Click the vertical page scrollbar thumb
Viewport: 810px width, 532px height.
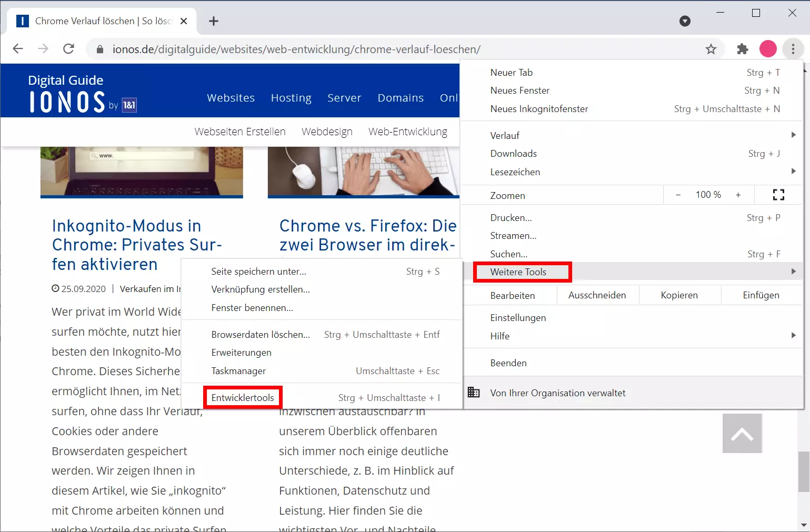pos(804,471)
